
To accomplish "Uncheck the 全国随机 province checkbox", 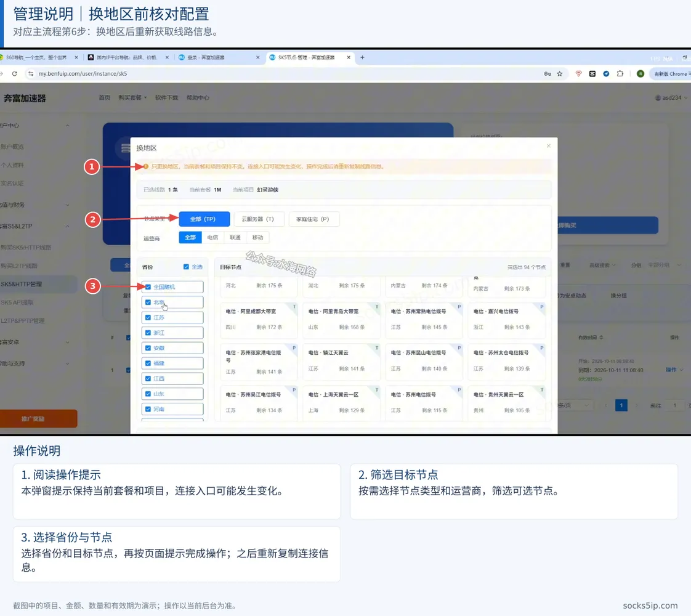I will 148,287.
